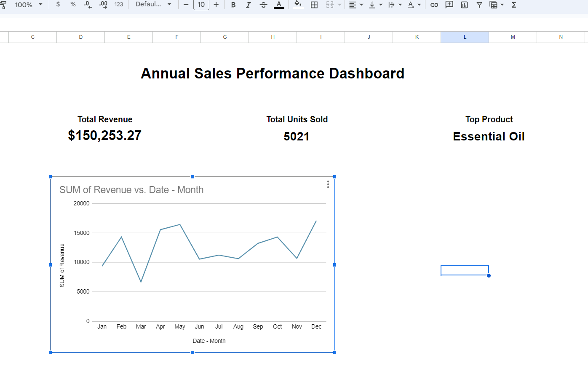This screenshot has width=588, height=380.
Task: Select column F header
Action: [177, 37]
